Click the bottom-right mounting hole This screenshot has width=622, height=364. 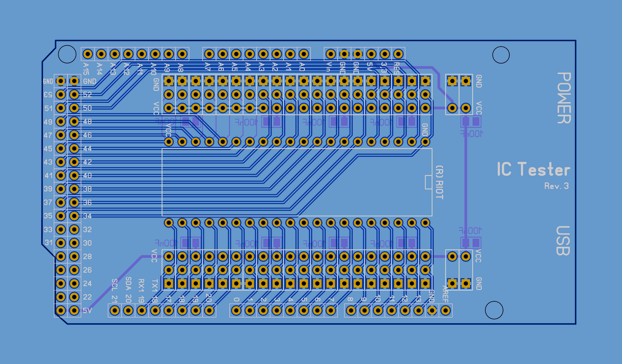pyautogui.click(x=494, y=310)
